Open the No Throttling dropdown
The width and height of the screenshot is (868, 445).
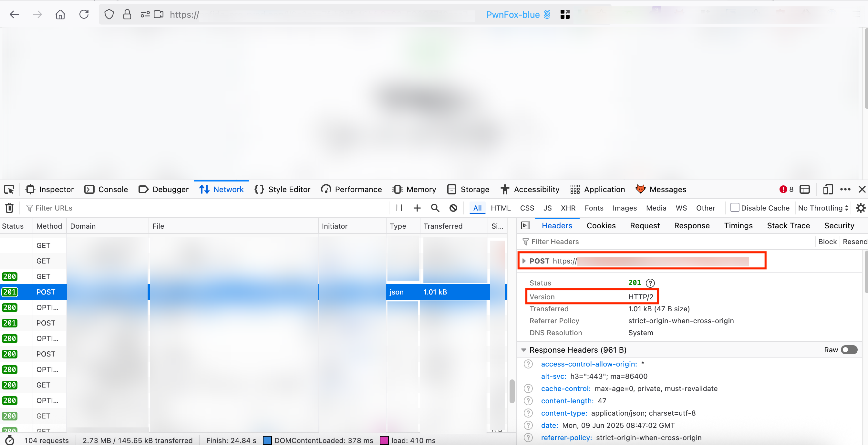pyautogui.click(x=822, y=208)
